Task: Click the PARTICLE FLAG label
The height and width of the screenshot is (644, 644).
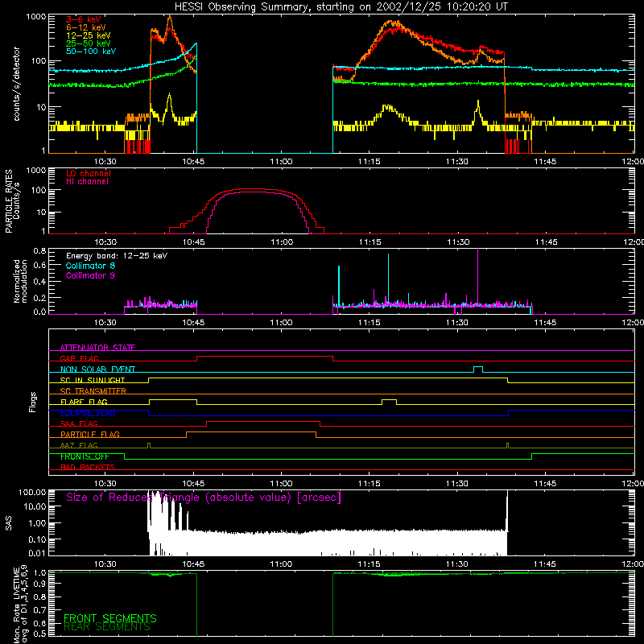Action: (x=90, y=434)
